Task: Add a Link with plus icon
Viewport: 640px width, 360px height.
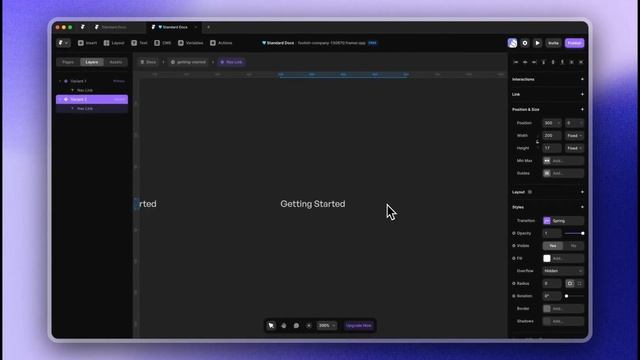Action: coord(582,94)
